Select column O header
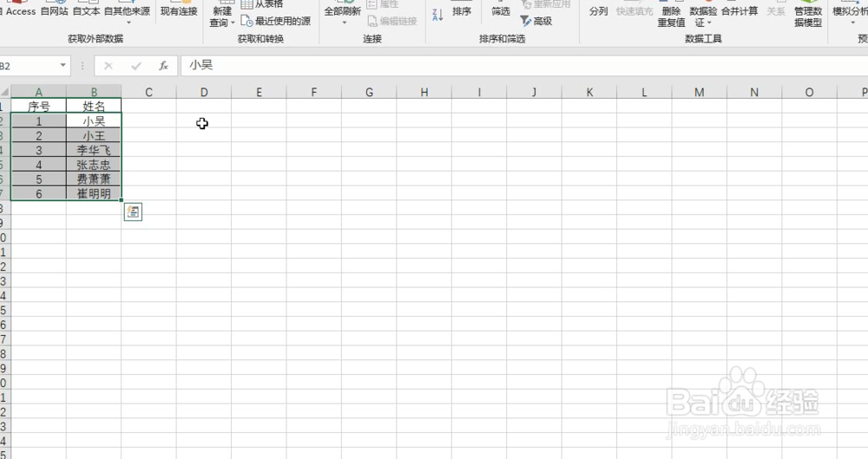The width and height of the screenshot is (868, 459). [x=809, y=92]
